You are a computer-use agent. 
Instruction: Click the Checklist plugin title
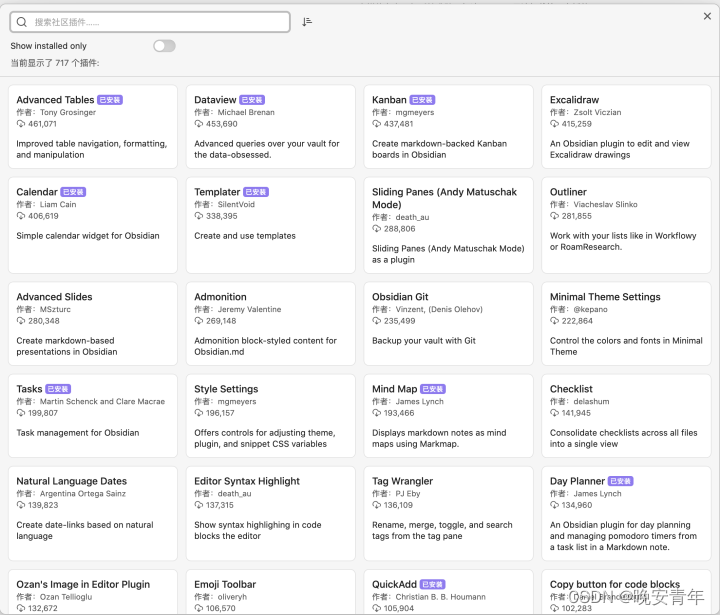[x=571, y=389]
